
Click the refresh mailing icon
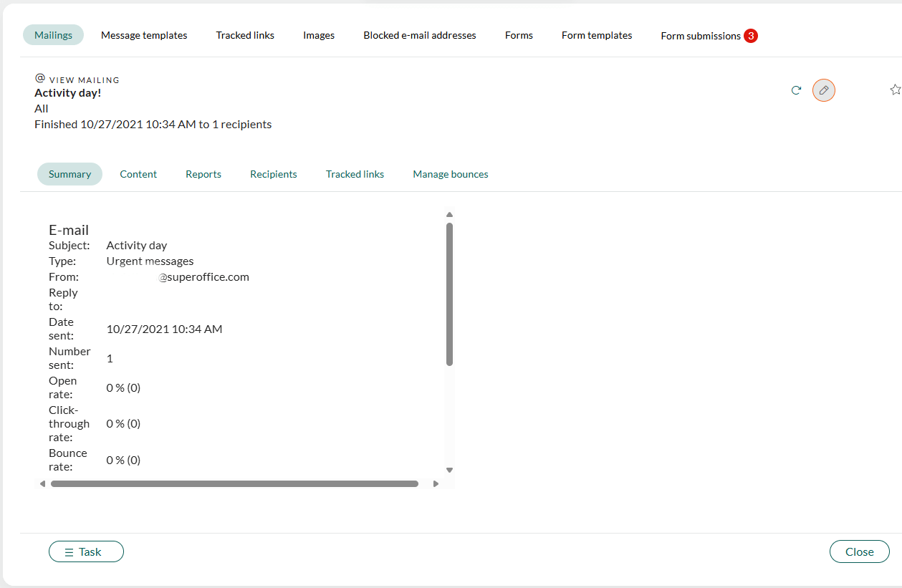point(796,90)
